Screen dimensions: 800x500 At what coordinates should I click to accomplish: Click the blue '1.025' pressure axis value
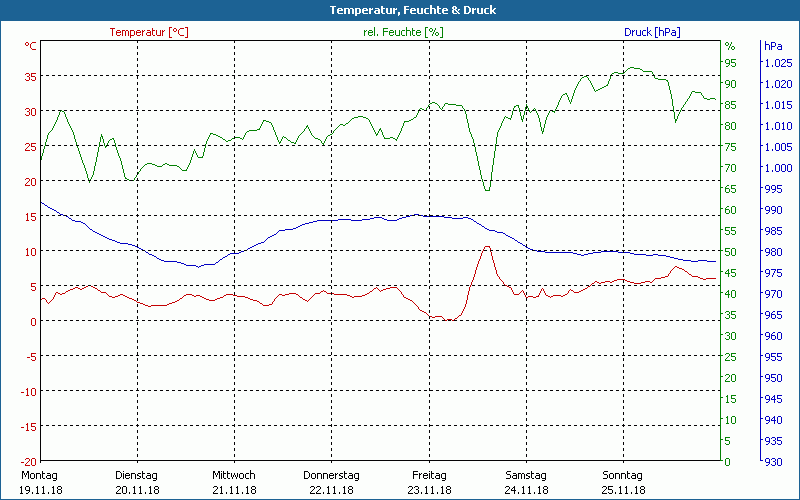tap(778, 63)
